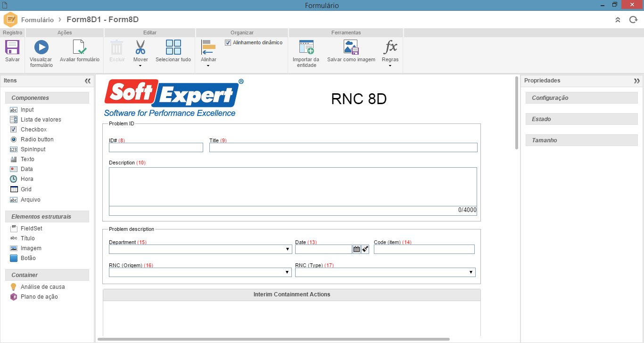Toggle Alinhamento dinâmico checkbox
644x343 pixels.
(228, 42)
